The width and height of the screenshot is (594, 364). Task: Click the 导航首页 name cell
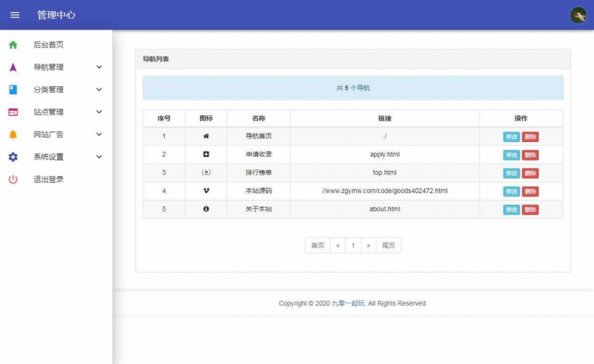[259, 136]
